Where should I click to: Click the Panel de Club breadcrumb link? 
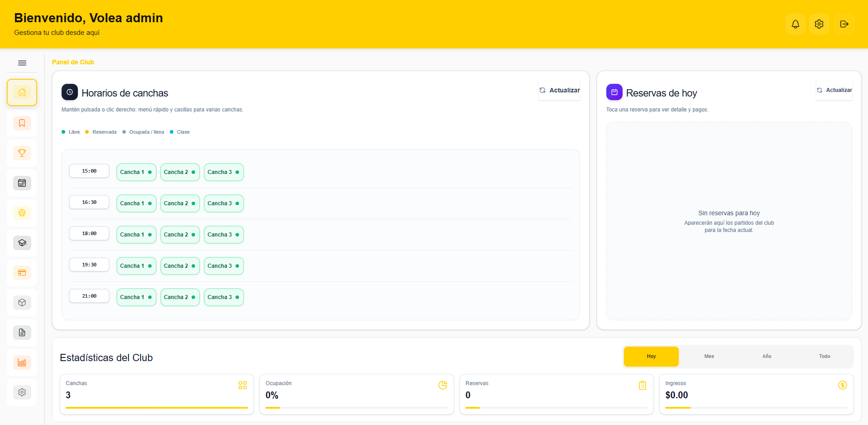(x=73, y=62)
